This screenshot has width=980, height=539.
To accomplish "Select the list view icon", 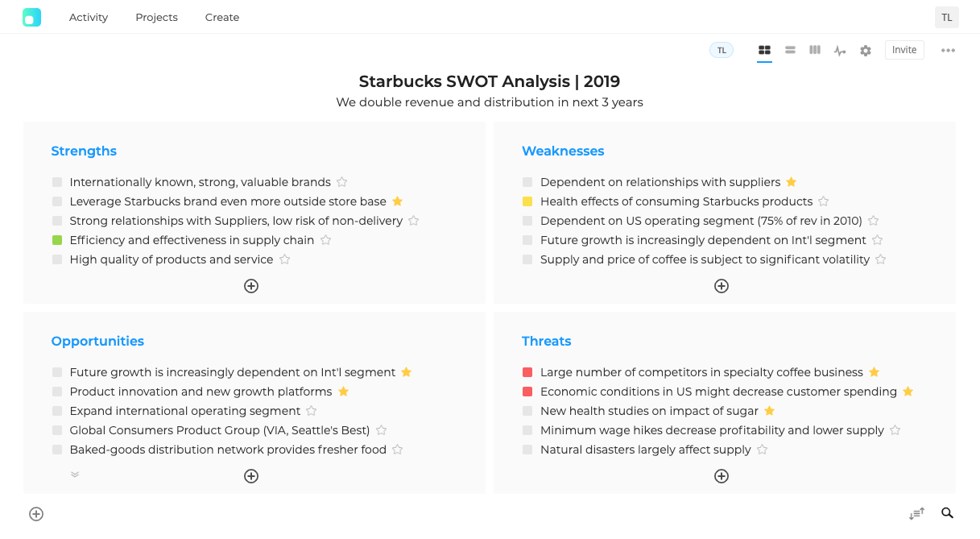I will pos(789,50).
